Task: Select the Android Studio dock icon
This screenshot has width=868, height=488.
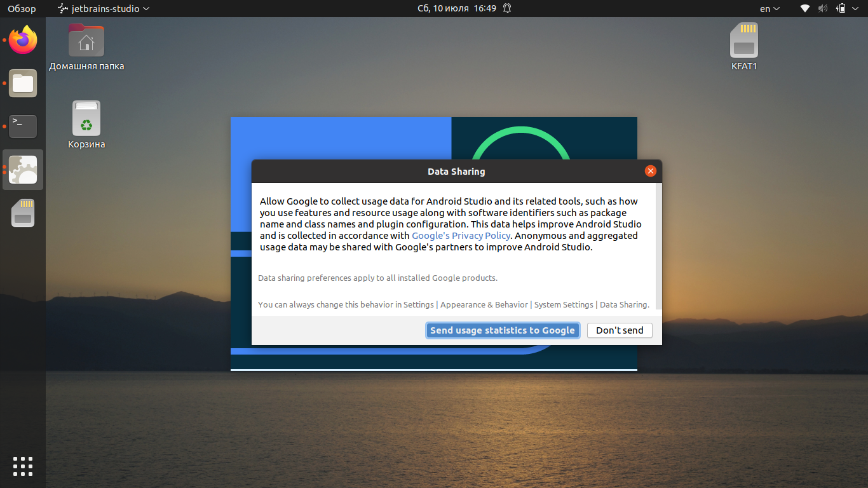Action: 23,170
